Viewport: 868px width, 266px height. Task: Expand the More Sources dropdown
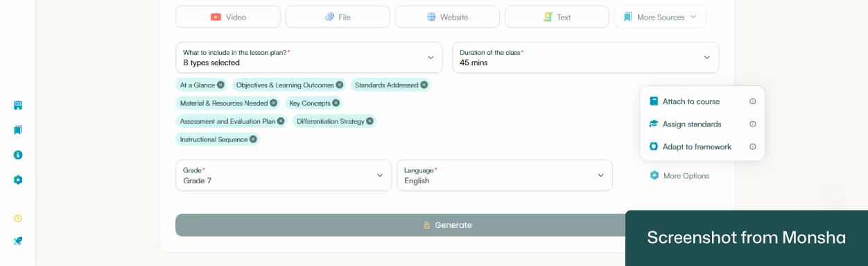click(660, 17)
